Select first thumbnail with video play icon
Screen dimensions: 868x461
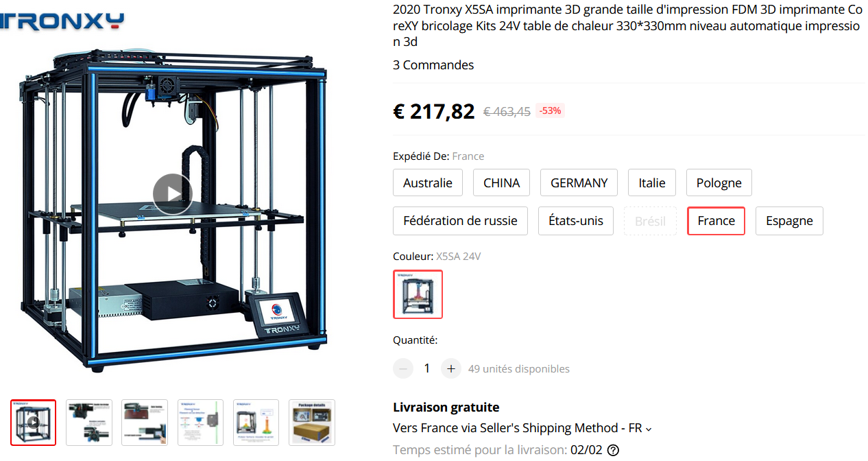click(x=34, y=423)
